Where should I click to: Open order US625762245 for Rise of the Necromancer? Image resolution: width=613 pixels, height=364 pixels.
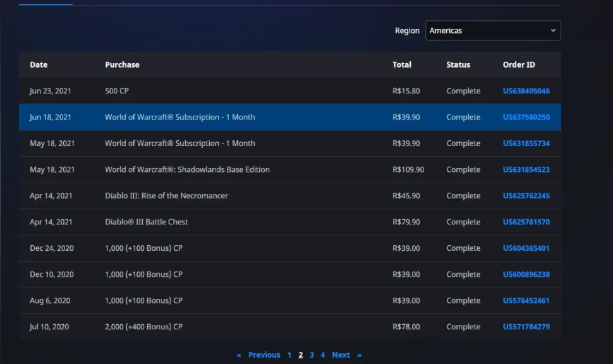pyautogui.click(x=526, y=195)
